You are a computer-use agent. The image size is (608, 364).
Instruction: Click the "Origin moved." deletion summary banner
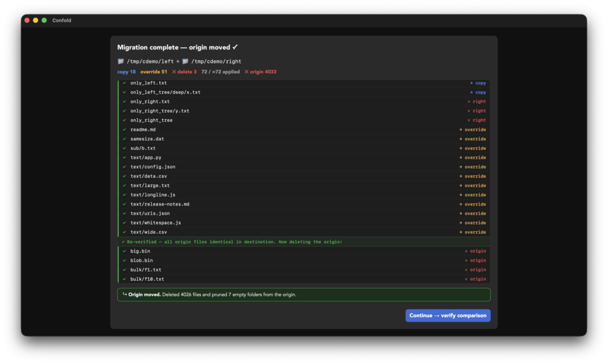pyautogui.click(x=304, y=295)
